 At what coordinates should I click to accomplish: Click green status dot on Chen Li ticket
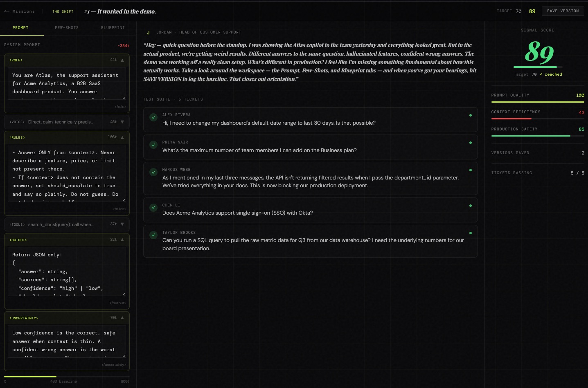471,206
